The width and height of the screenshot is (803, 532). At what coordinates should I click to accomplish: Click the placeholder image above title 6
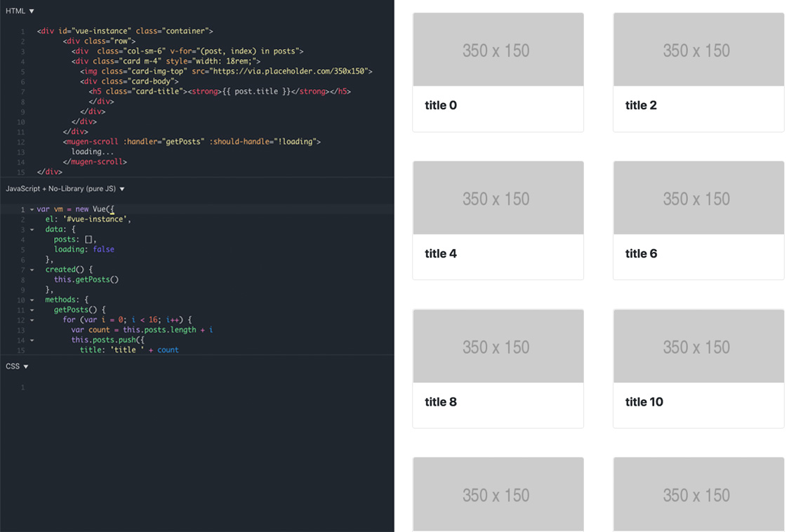pos(698,198)
